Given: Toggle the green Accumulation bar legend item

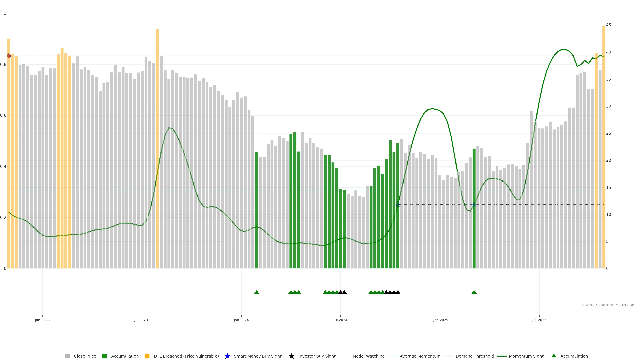Looking at the screenshot, I should (104, 356).
